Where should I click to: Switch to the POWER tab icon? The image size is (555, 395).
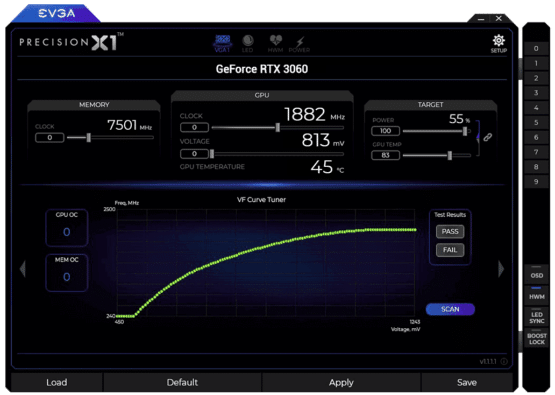[x=299, y=44]
